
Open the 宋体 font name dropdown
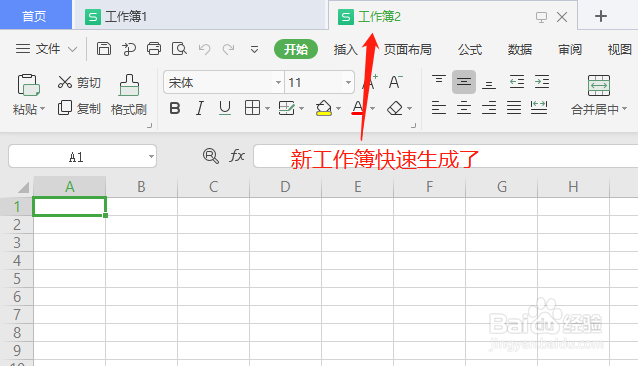point(278,83)
